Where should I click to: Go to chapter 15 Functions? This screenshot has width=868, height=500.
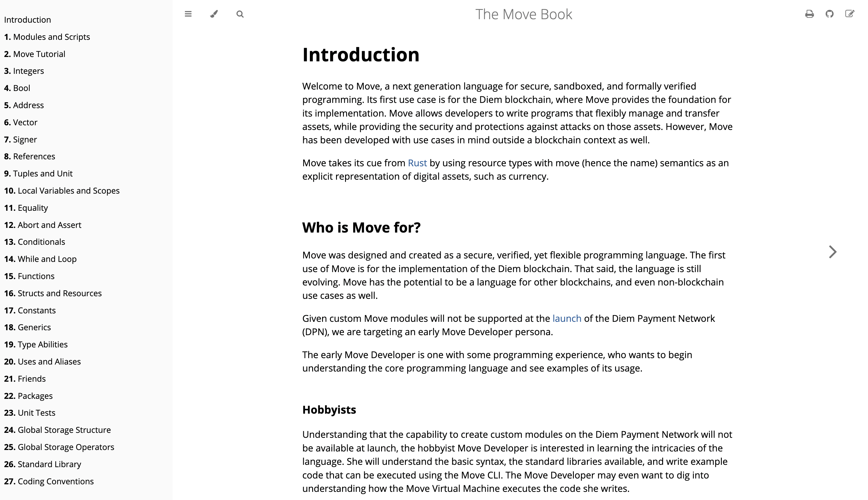click(x=29, y=276)
